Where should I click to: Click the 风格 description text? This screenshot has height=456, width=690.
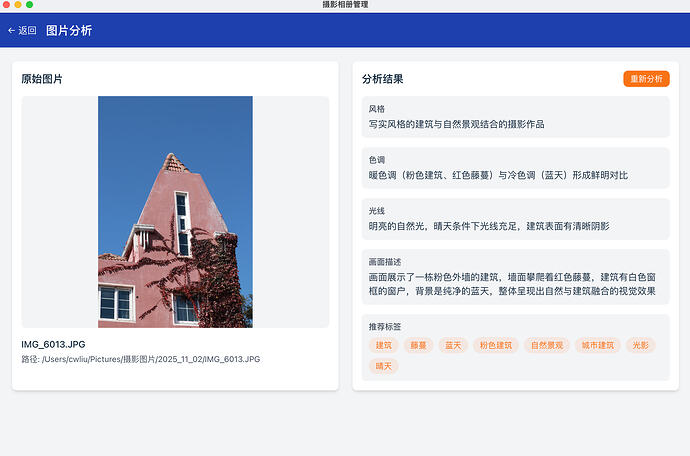coord(456,124)
